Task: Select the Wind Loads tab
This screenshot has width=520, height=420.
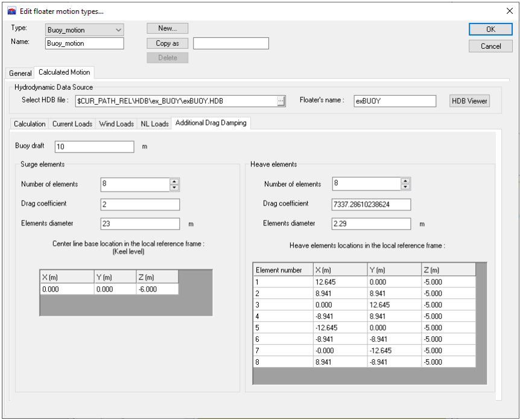Action: click(116, 124)
